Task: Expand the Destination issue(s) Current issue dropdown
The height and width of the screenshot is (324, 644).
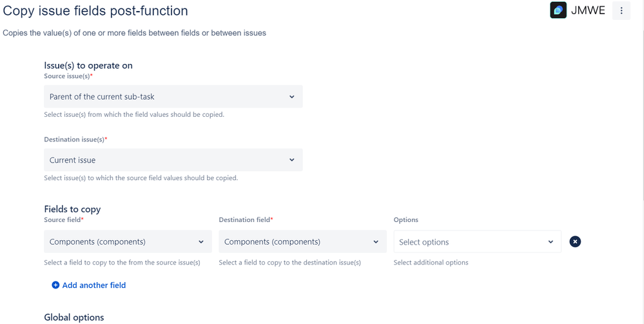Action: pos(173,160)
